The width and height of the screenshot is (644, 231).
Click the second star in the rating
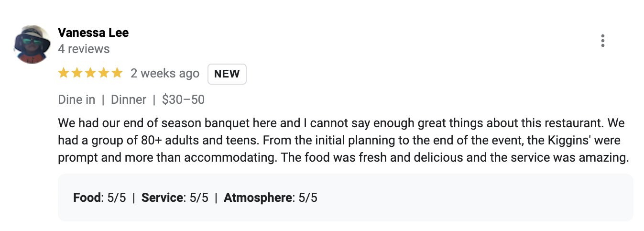[x=77, y=73]
